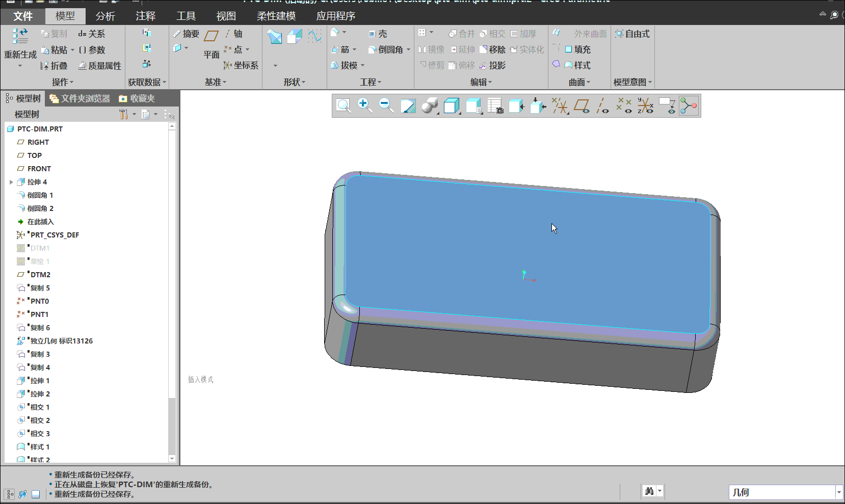Click the Zoom In magnifier icon
Viewport: 845px width, 504px height.
point(364,106)
